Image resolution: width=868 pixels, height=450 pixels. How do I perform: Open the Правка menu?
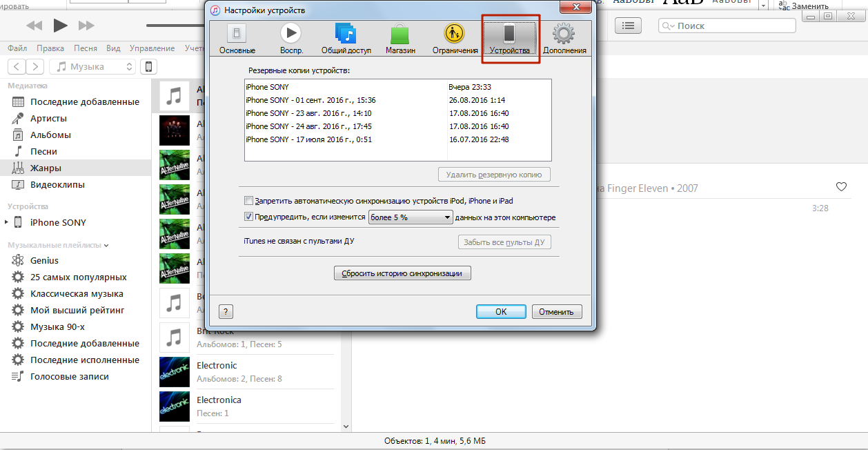point(50,48)
